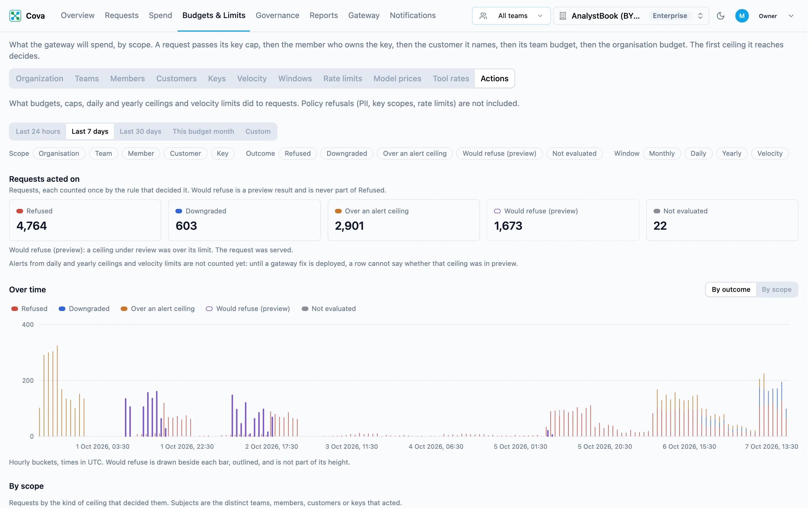This screenshot has width=812, height=508.
Task: Toggle the Downgraded outcome filter chip
Action: coord(347,154)
